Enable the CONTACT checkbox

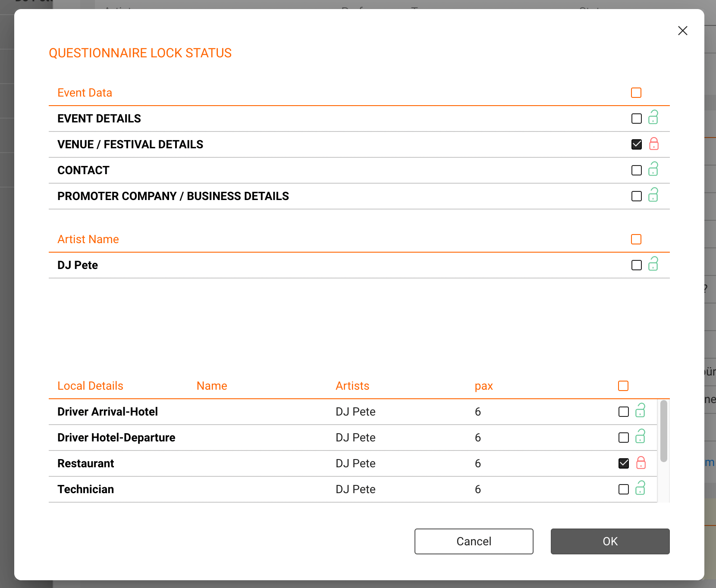pyautogui.click(x=636, y=170)
